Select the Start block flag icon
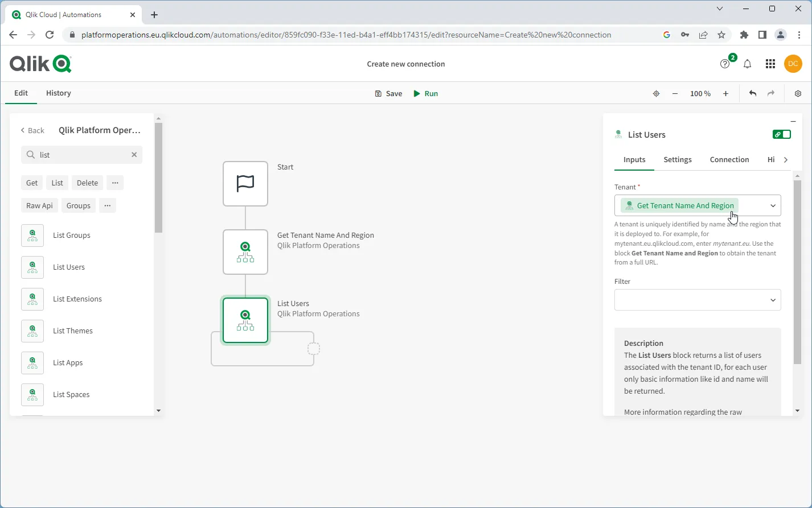Screen dimensions: 812x508 coord(245,184)
